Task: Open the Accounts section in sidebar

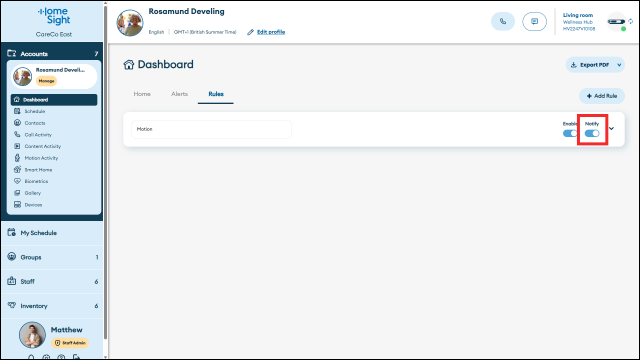Action: 52,53
